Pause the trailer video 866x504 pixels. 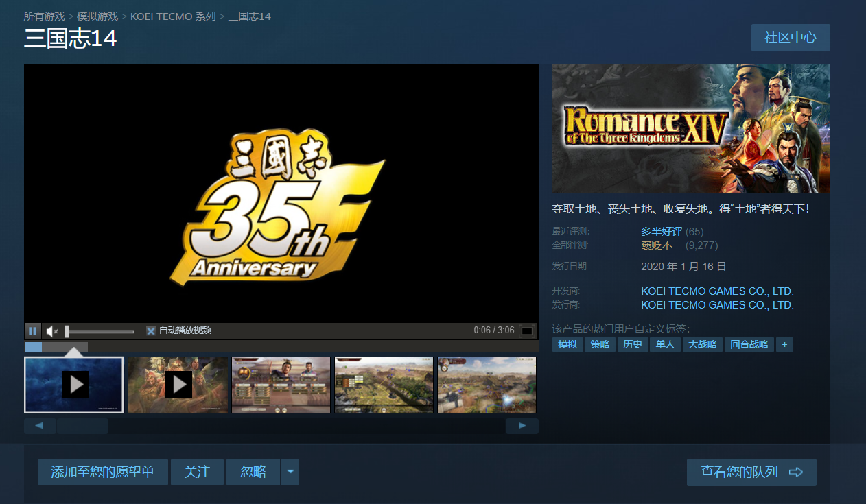(32, 331)
